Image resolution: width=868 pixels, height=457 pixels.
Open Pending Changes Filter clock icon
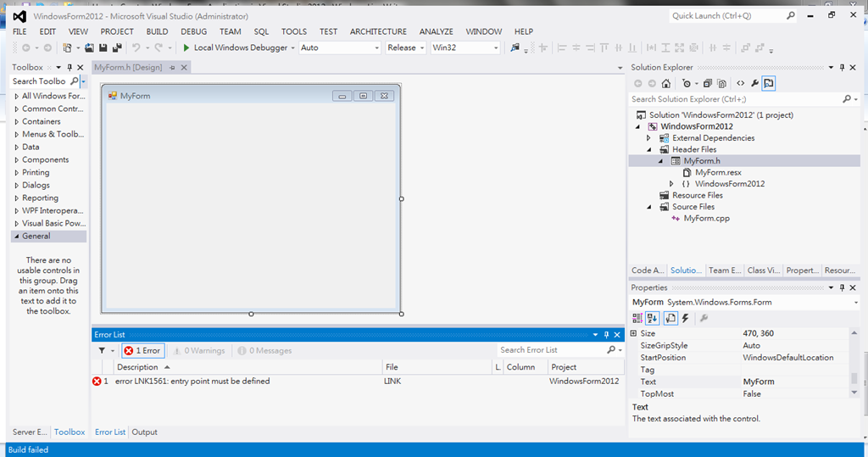click(687, 84)
